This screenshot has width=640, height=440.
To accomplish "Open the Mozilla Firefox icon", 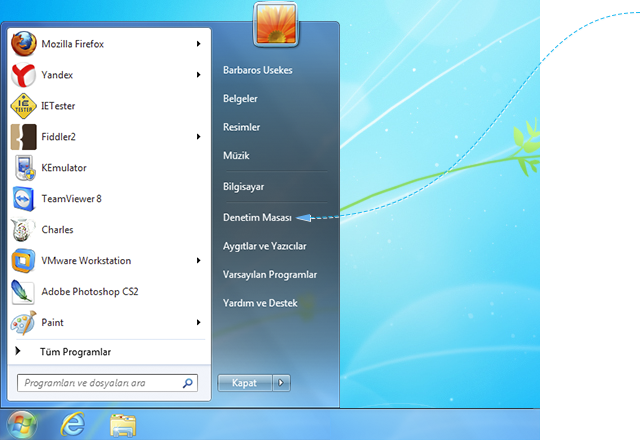I will tap(24, 44).
